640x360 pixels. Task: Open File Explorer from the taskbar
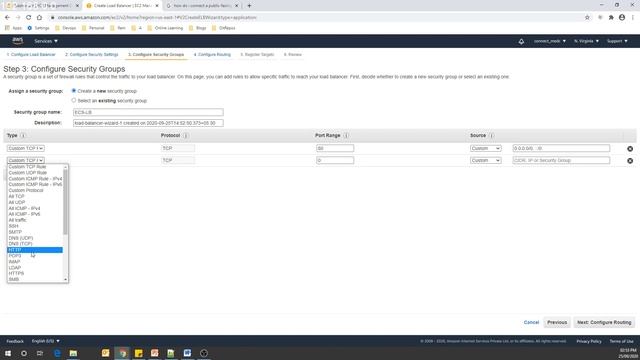tap(73, 353)
